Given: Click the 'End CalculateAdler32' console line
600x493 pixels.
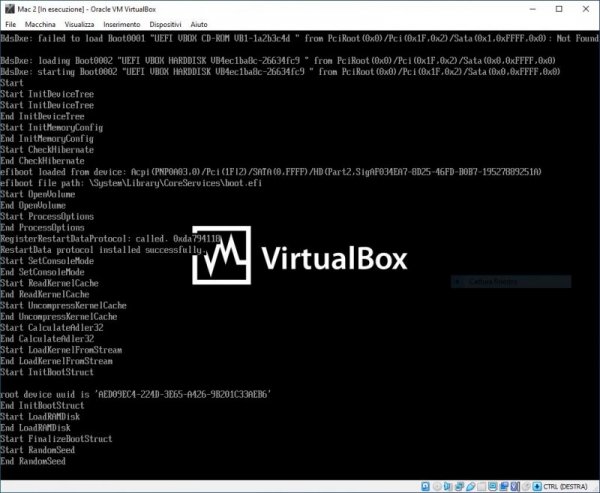Looking at the screenshot, I should click(47, 339).
